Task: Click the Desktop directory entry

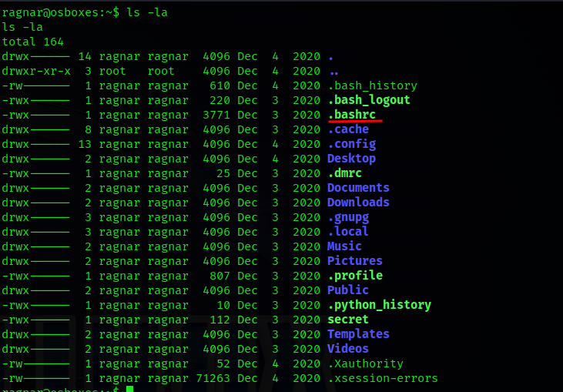Action: 351,159
